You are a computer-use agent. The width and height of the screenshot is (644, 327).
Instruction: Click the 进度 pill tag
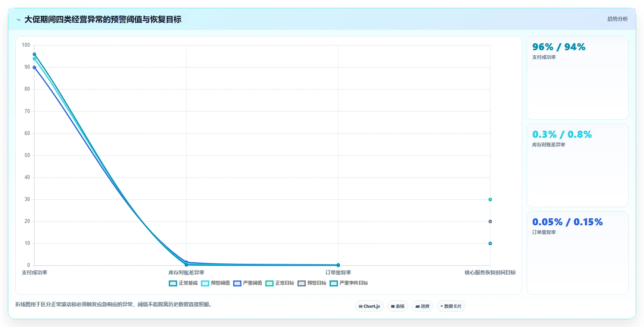(x=422, y=306)
